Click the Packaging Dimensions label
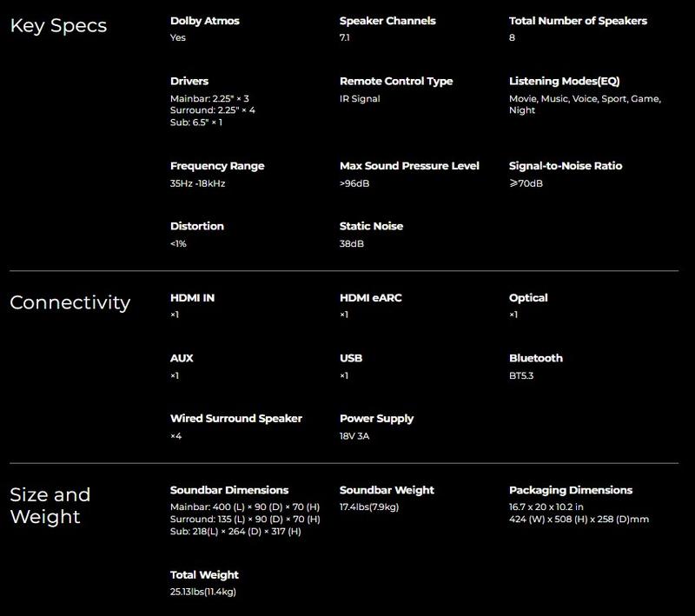The height and width of the screenshot is (616, 695). point(571,490)
